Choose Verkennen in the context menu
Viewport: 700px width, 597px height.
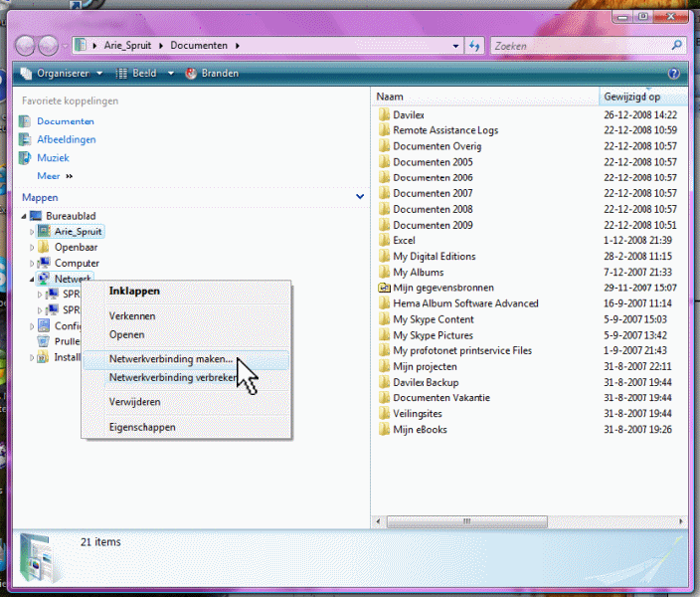(x=132, y=315)
